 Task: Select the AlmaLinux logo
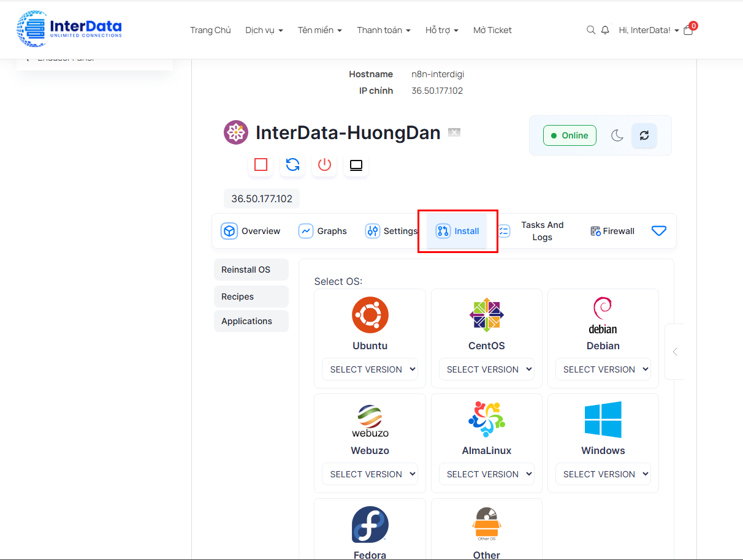pyautogui.click(x=487, y=420)
